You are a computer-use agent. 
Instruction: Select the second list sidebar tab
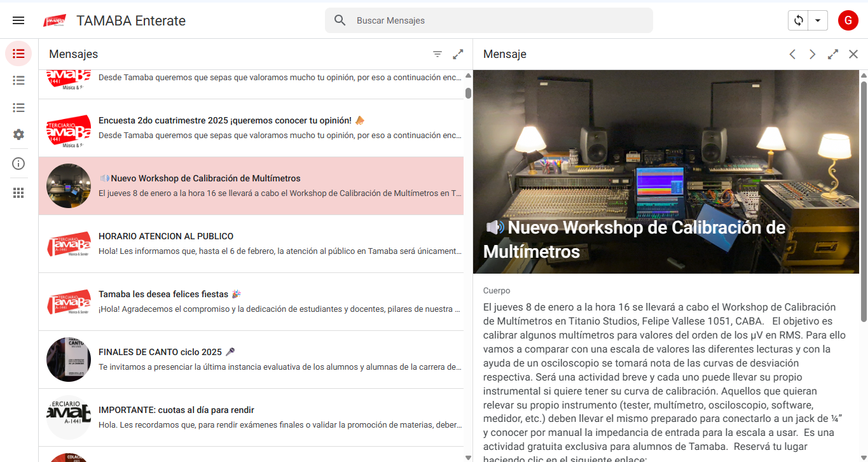click(18, 80)
